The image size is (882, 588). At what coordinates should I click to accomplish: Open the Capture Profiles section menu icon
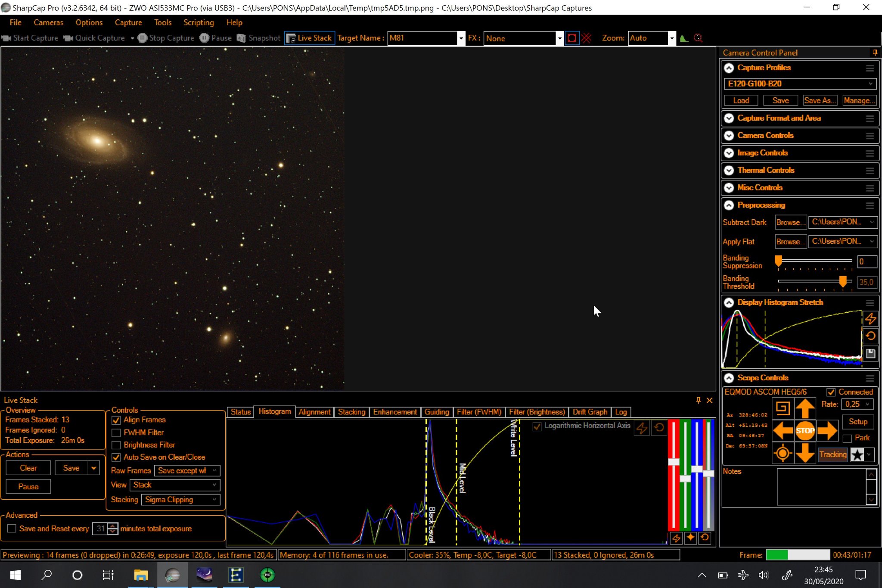pos(870,68)
